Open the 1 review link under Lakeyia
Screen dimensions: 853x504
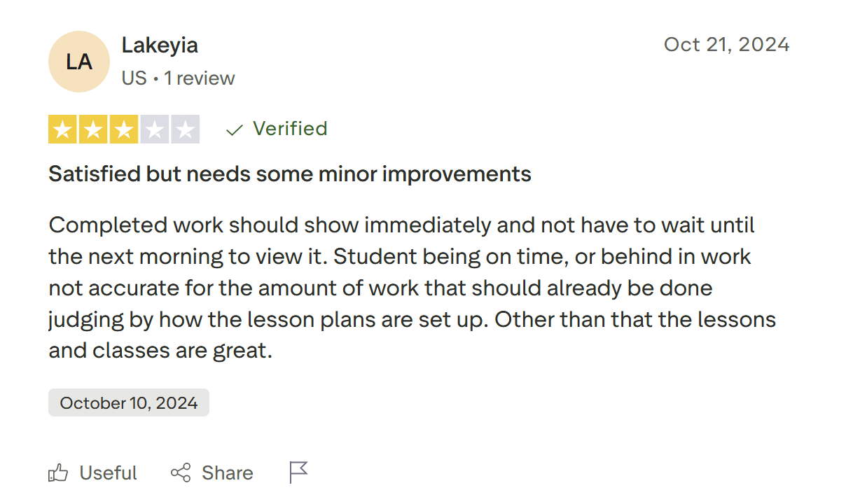click(x=200, y=78)
